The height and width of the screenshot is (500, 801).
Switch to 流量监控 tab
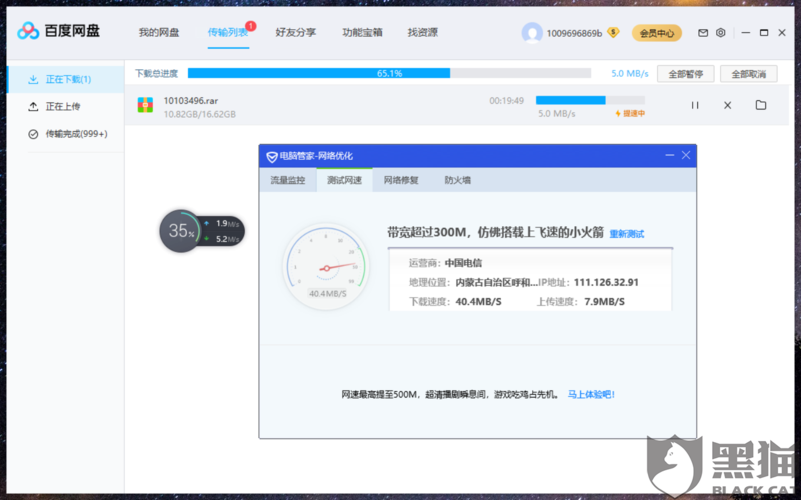point(288,180)
